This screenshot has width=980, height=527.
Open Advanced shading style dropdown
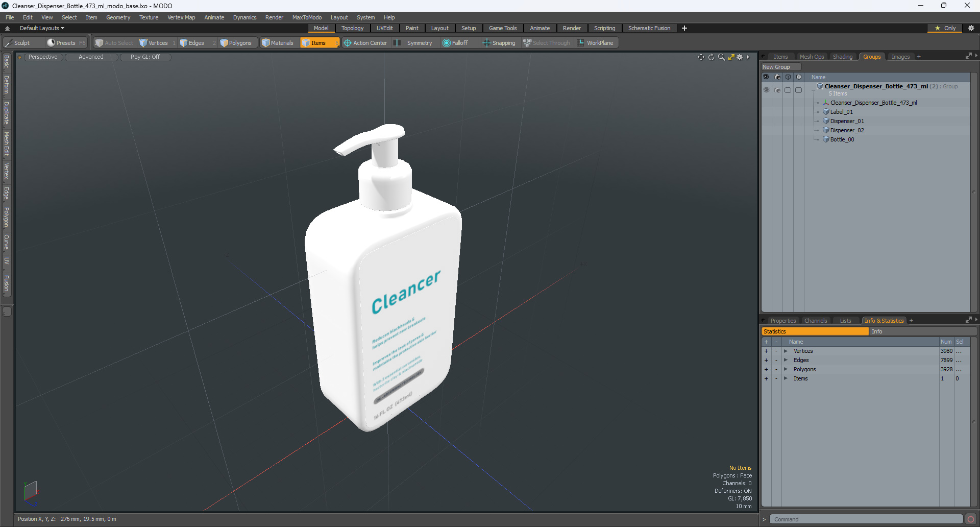(91, 57)
